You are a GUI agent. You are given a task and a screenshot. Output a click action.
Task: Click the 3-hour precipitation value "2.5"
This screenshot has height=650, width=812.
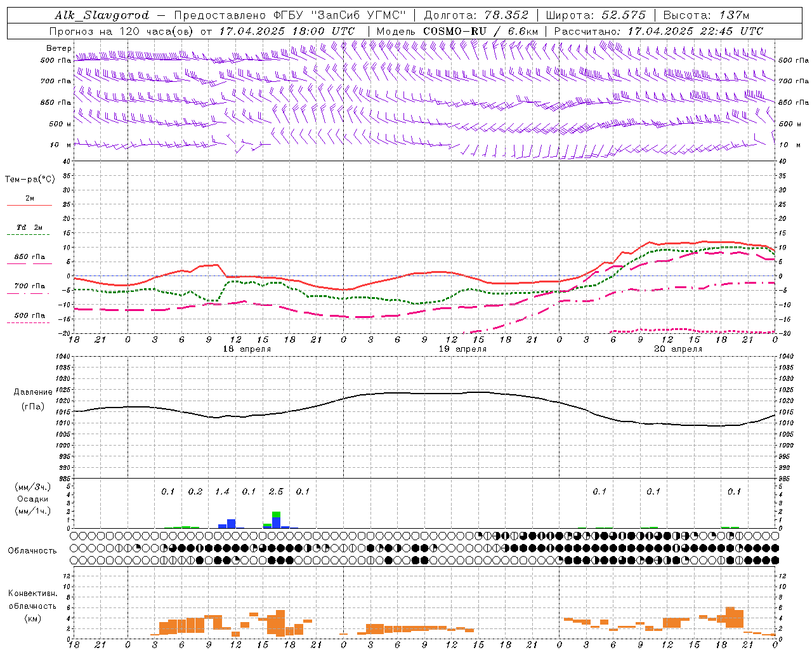pyautogui.click(x=276, y=491)
